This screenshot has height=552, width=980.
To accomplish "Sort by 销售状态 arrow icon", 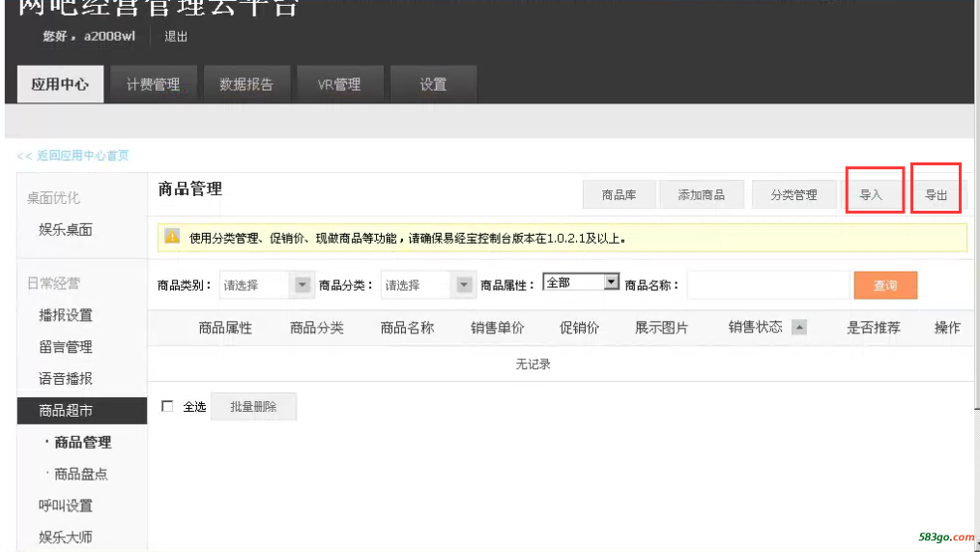I will coord(798,327).
